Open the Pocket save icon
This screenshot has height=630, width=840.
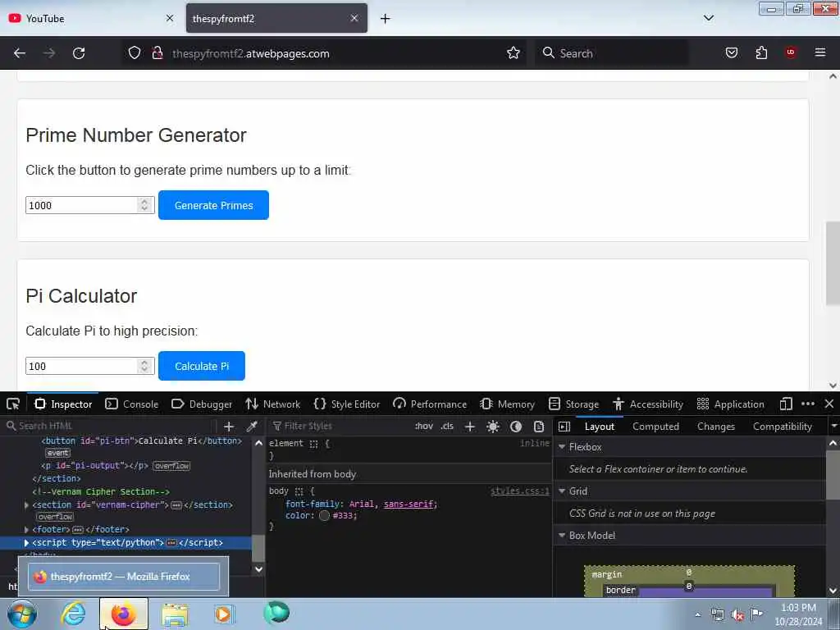click(x=731, y=53)
